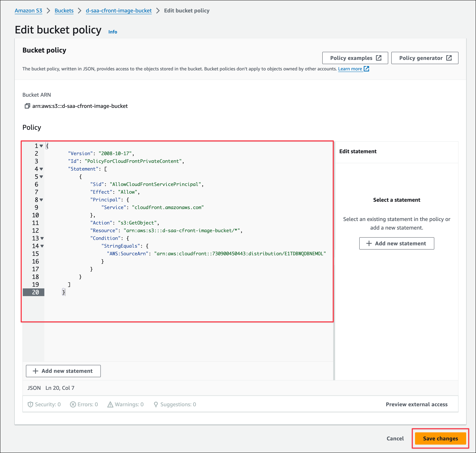Image resolution: width=476 pixels, height=453 pixels.
Task: Collapse the code fold at line 1
Action: [x=41, y=146]
